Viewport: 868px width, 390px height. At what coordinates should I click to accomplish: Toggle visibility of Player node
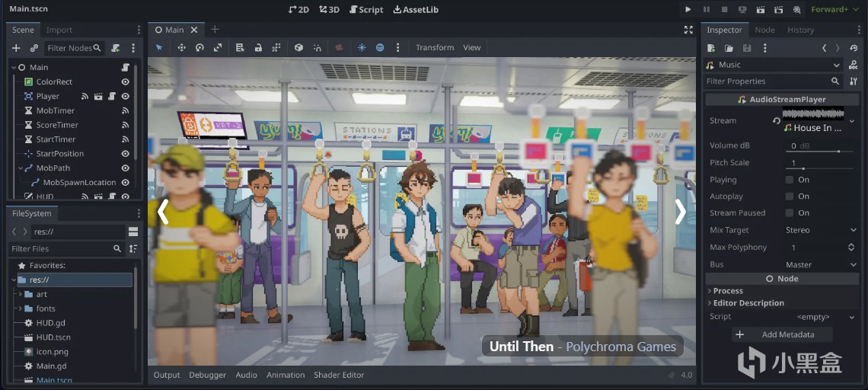pyautogui.click(x=126, y=96)
